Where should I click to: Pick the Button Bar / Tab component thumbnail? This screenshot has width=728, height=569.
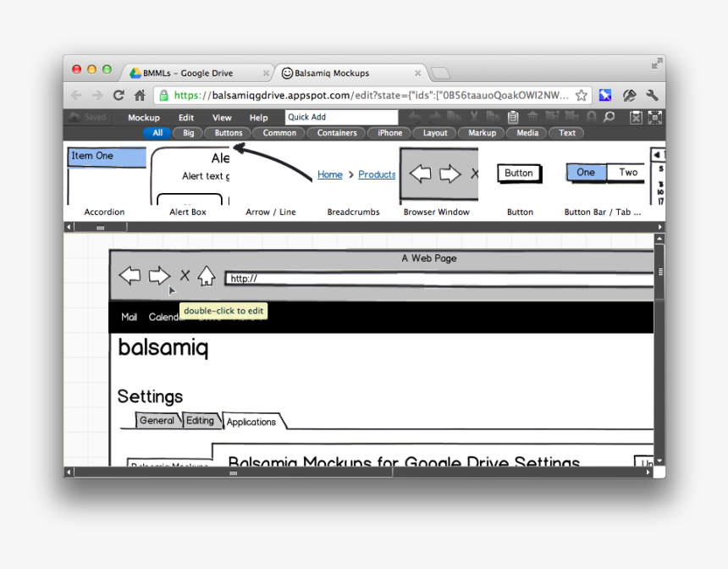[x=605, y=173]
